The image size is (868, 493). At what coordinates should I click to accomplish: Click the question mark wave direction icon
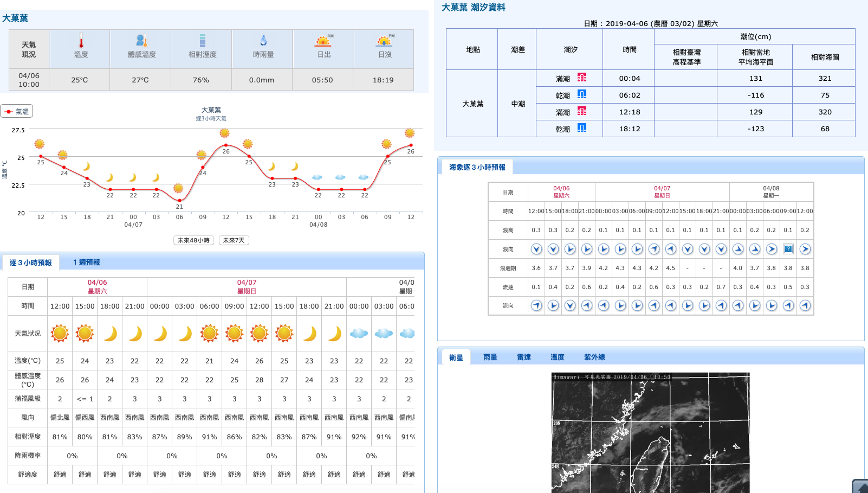[x=788, y=249]
